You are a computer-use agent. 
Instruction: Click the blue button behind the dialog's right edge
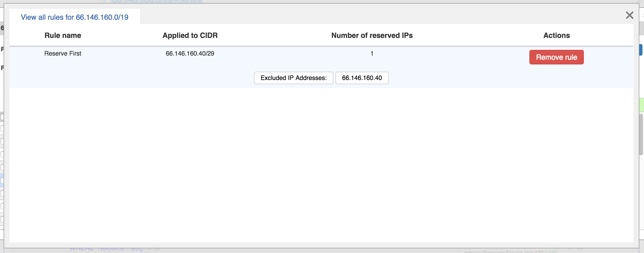click(x=641, y=50)
